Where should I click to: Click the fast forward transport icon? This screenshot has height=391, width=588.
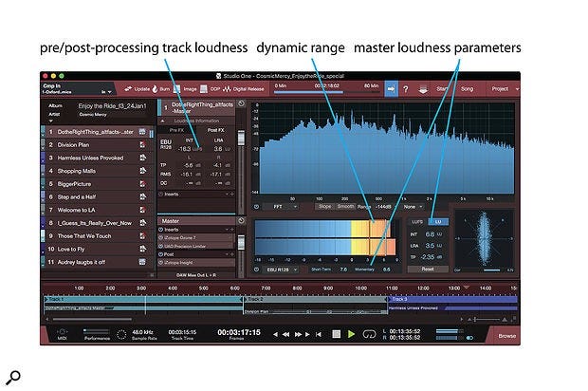point(298,334)
